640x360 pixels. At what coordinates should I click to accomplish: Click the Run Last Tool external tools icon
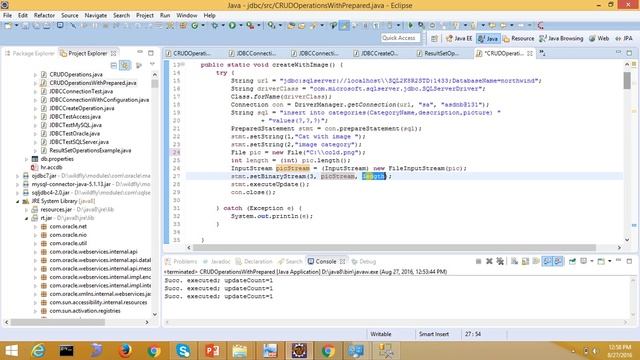pos(250,26)
